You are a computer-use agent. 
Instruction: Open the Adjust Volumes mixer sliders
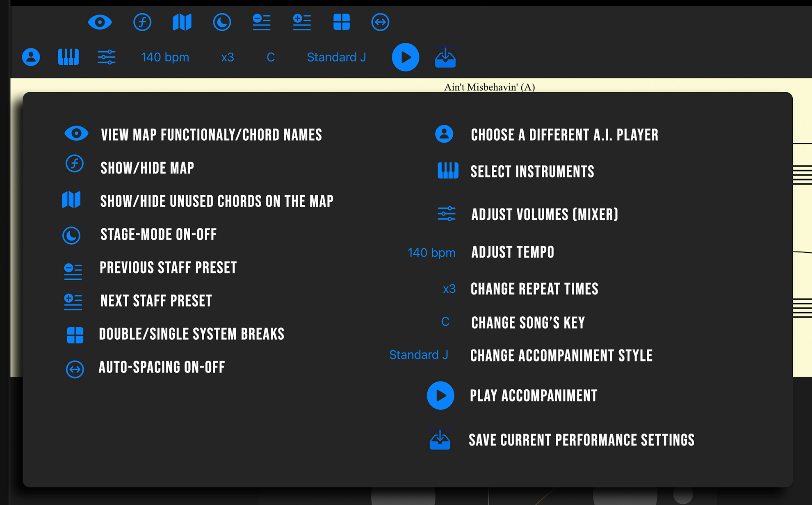pos(447,214)
